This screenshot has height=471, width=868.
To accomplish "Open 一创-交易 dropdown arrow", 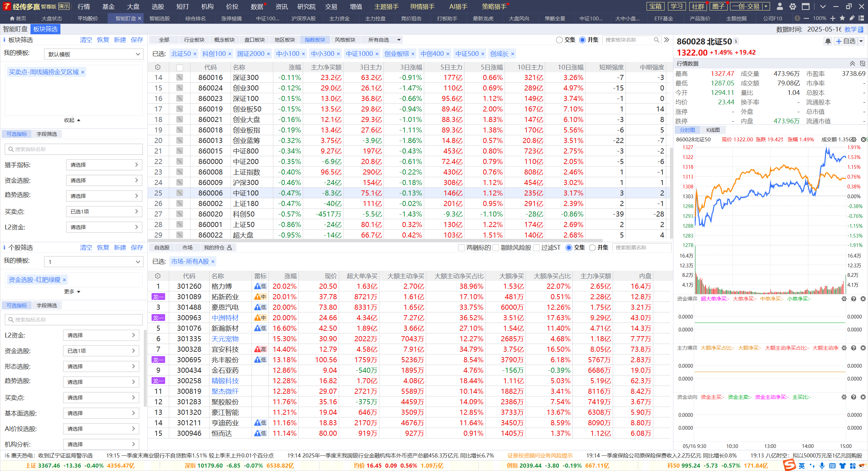I will point(766,6).
